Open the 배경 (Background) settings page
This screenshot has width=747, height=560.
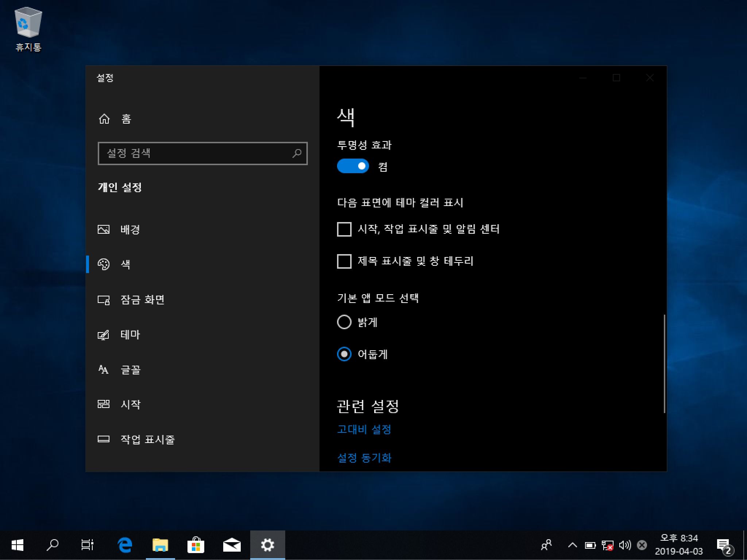click(130, 229)
